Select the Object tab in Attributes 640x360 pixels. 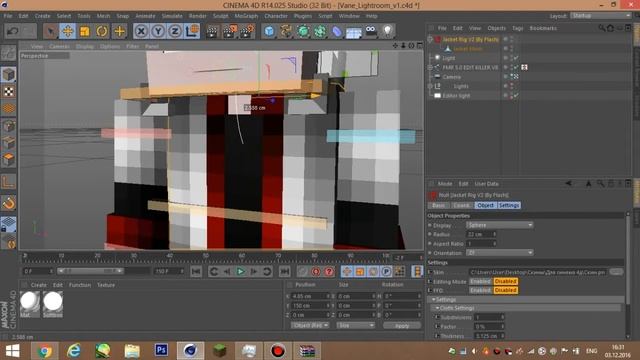pyautogui.click(x=485, y=205)
